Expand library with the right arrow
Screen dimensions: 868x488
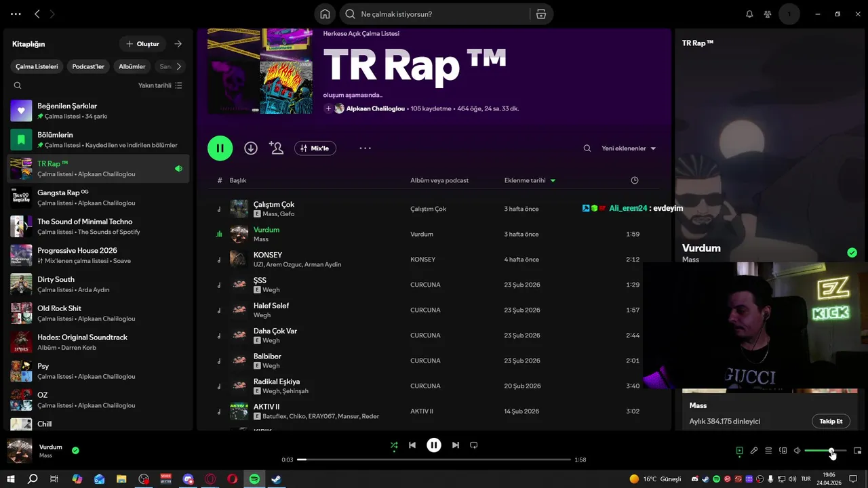point(178,44)
